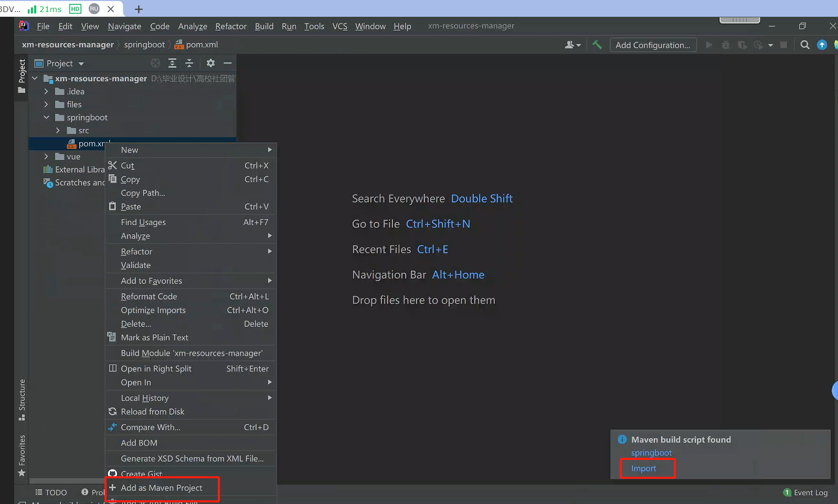The height and width of the screenshot is (504, 838).
Task: Click the Mark as Plain Text icon
Action: coord(112,337)
